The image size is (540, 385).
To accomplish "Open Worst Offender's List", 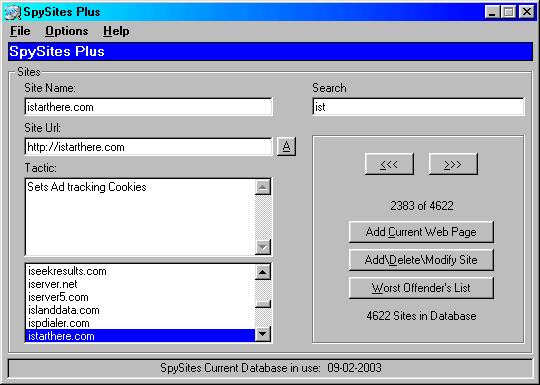I will point(421,288).
